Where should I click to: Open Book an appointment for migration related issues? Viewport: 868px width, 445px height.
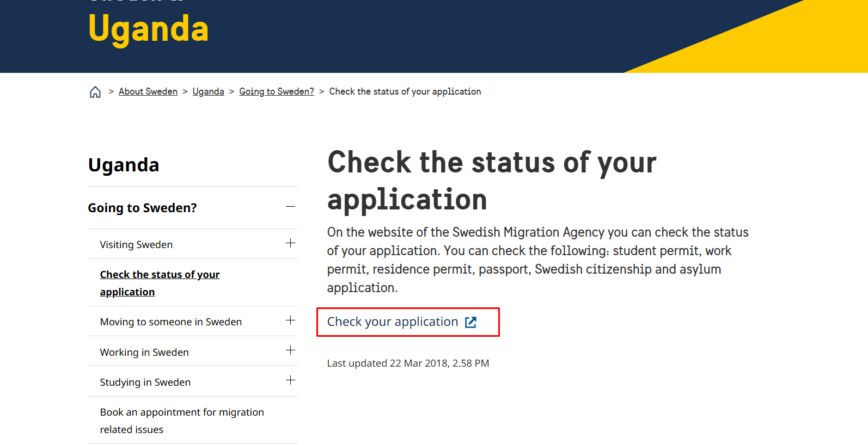pyautogui.click(x=182, y=421)
